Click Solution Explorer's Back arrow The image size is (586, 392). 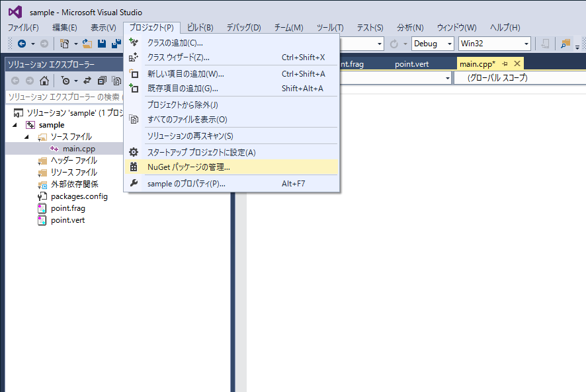(15, 81)
